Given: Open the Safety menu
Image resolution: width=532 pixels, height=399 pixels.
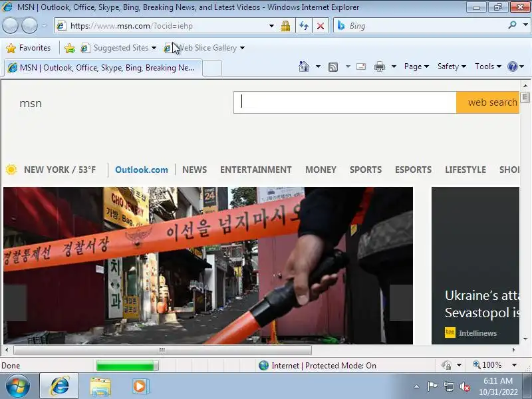Looking at the screenshot, I should (452, 66).
